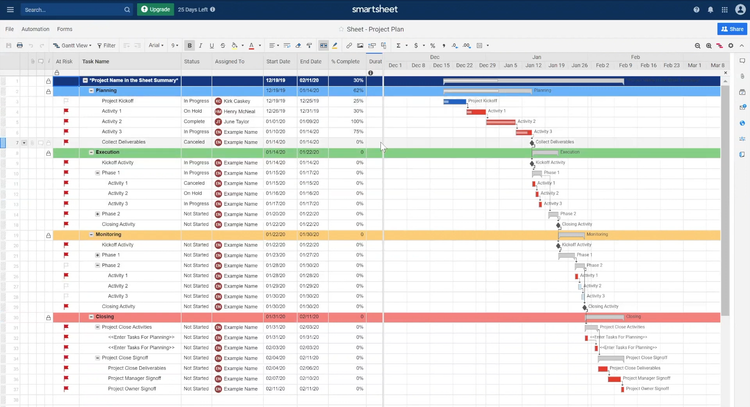Collapse the Planning section
The height and width of the screenshot is (407, 750).
tap(91, 90)
